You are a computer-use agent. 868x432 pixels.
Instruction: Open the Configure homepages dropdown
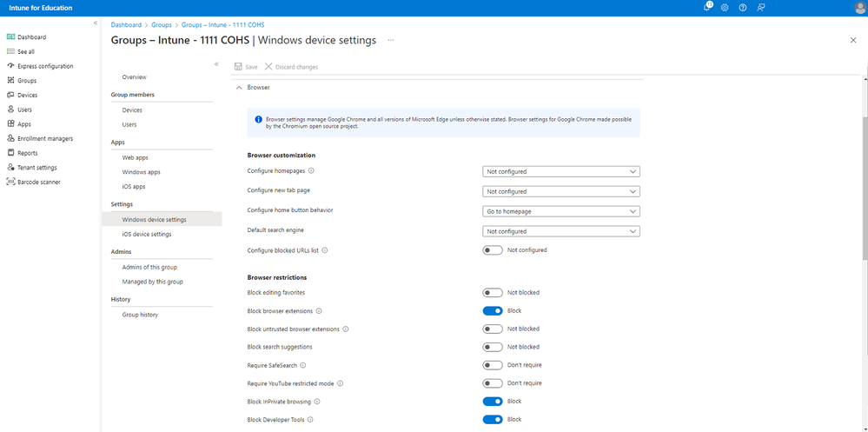point(560,171)
